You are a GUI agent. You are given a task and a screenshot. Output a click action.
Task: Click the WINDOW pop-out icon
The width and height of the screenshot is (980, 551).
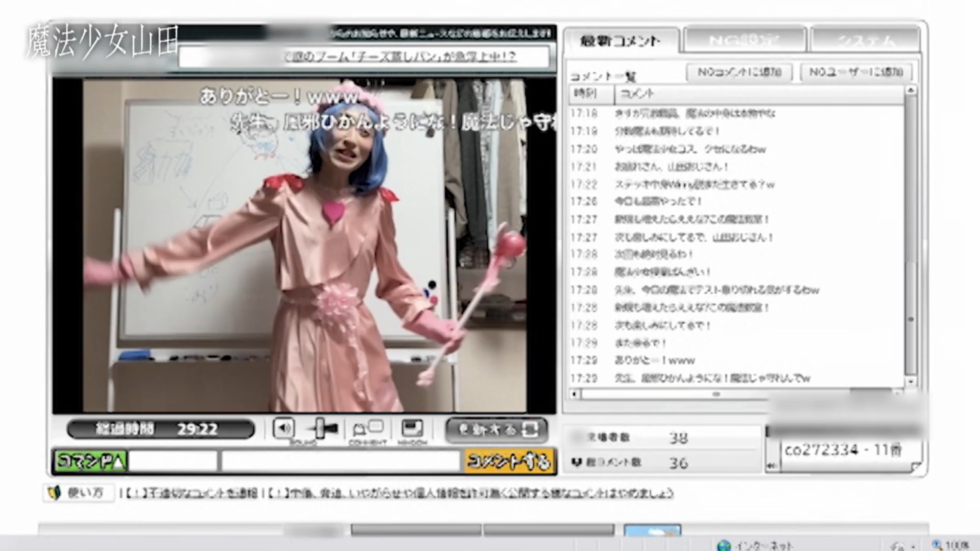pyautogui.click(x=412, y=428)
